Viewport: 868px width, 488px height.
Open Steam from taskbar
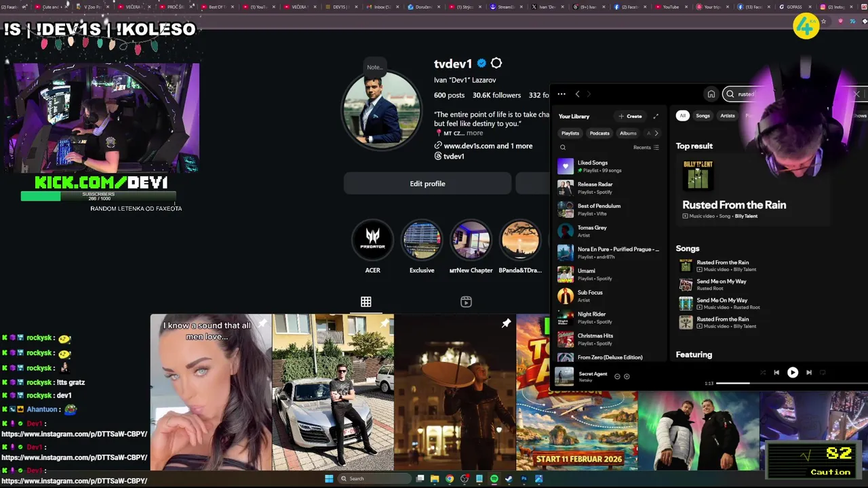click(509, 479)
